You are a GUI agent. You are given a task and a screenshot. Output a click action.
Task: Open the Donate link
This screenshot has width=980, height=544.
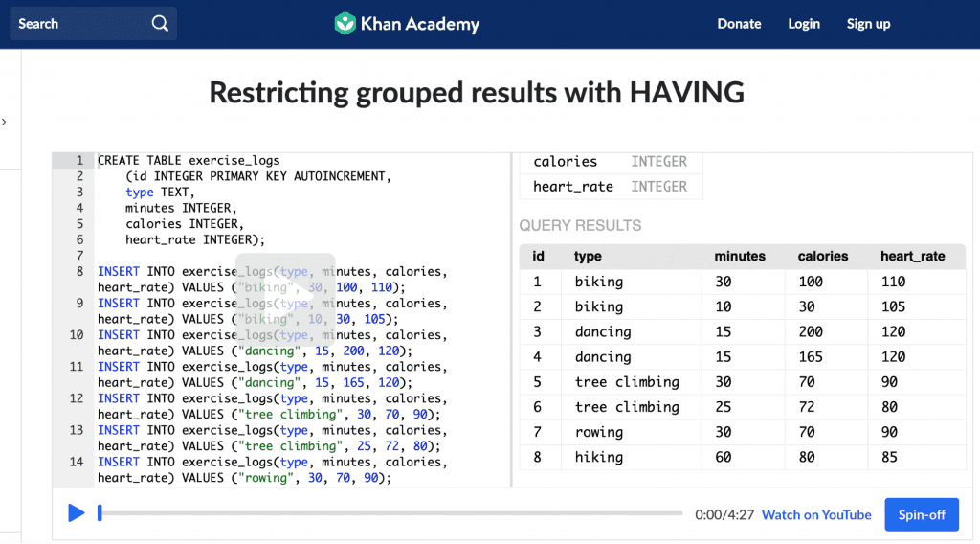[739, 24]
